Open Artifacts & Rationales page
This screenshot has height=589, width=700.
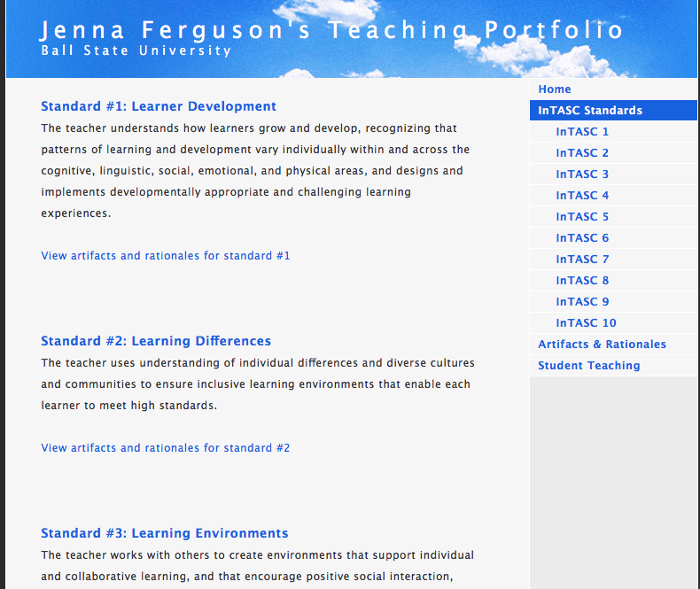(602, 345)
